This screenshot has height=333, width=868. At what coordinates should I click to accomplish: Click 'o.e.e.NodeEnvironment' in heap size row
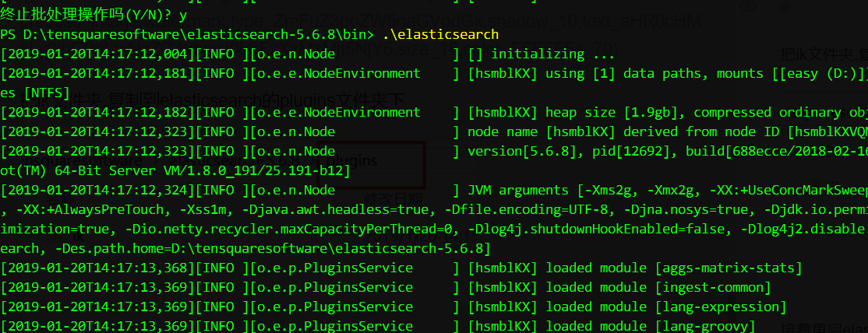339,112
